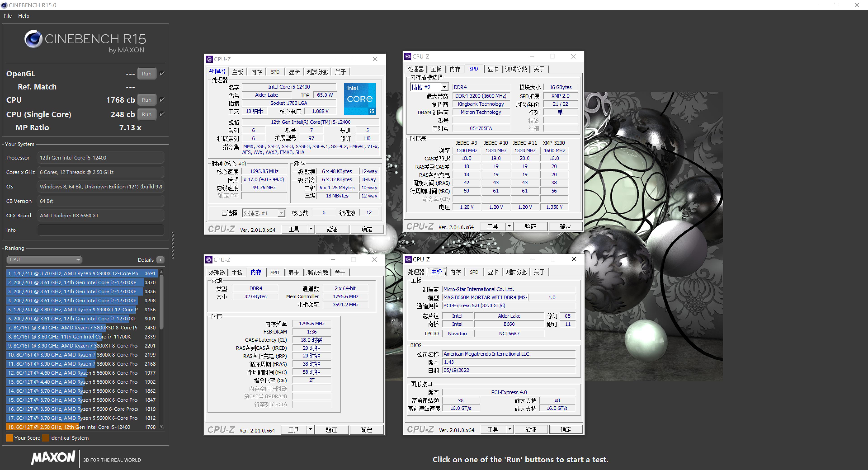Click Cinebench app icon in title bar
Screen dimensions: 868x470
(4, 5)
